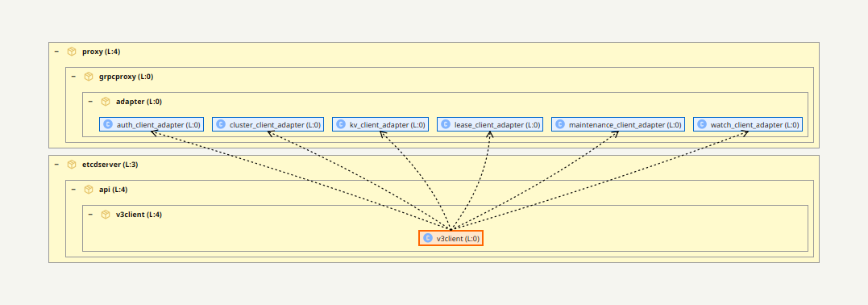868x305 pixels.
Task: Collapse the proxy package
Action: (56, 52)
